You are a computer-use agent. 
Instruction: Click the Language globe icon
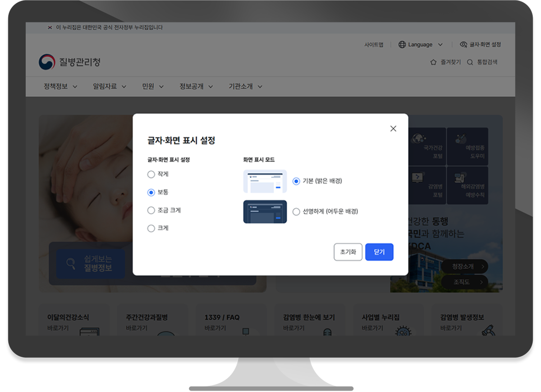[x=401, y=45]
